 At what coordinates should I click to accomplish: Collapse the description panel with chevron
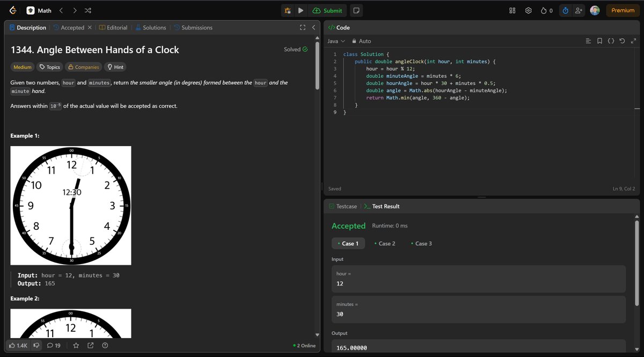point(313,27)
